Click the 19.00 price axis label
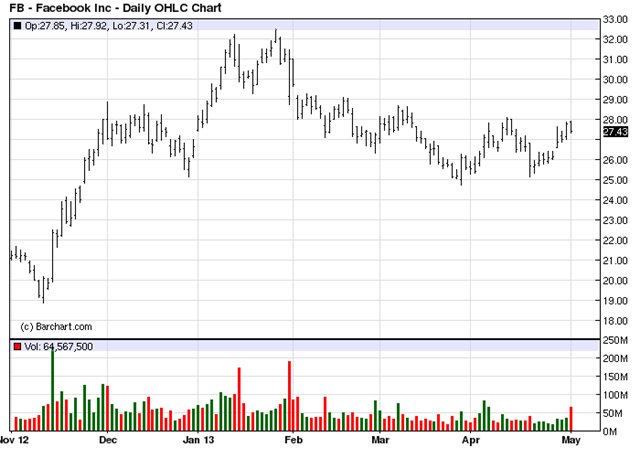Image resolution: width=640 pixels, height=468 pixels. click(616, 301)
